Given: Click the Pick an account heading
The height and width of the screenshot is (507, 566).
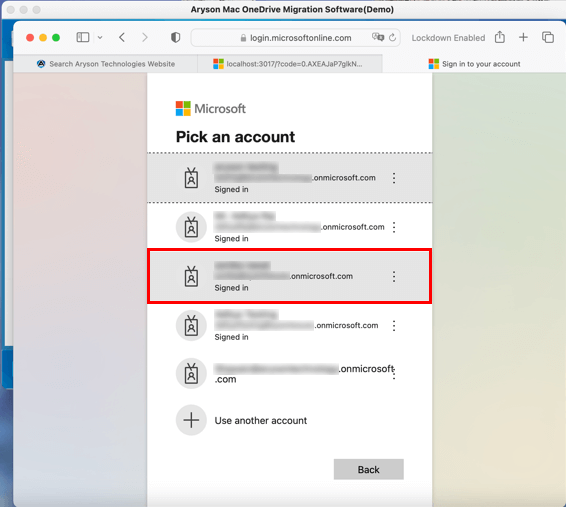Looking at the screenshot, I should coord(235,137).
